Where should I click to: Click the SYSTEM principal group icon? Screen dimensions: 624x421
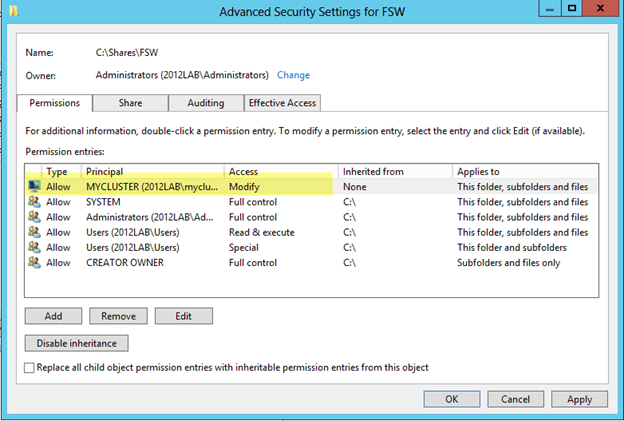pyautogui.click(x=35, y=202)
